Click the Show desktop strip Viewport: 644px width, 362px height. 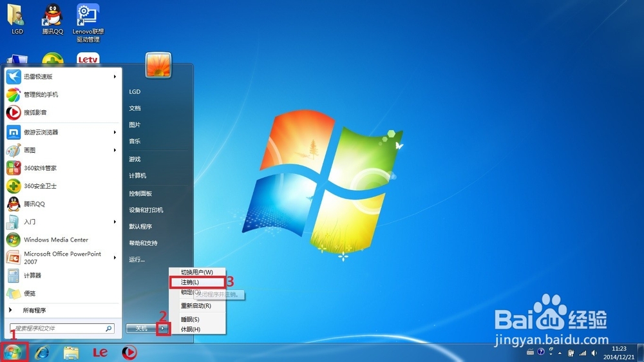641,353
